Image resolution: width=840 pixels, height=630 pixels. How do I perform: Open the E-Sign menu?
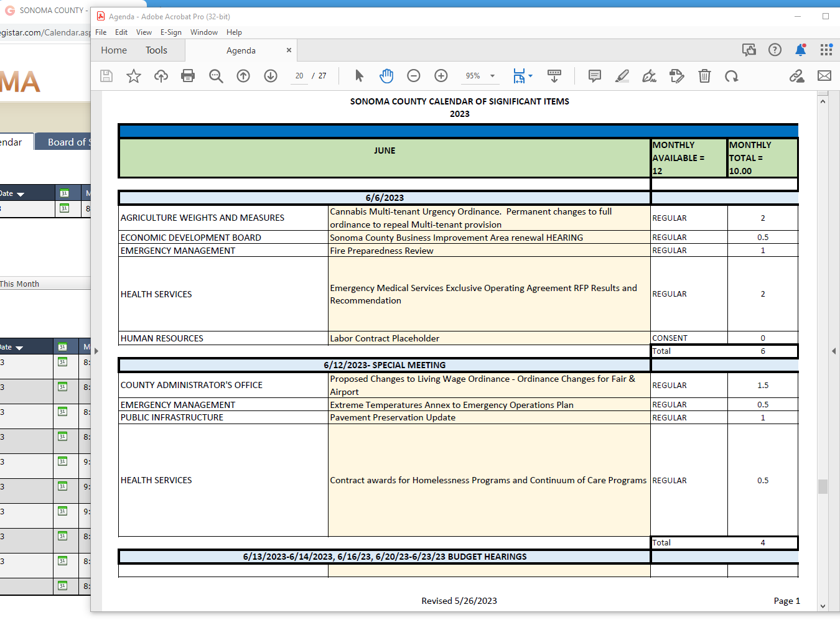tap(170, 32)
